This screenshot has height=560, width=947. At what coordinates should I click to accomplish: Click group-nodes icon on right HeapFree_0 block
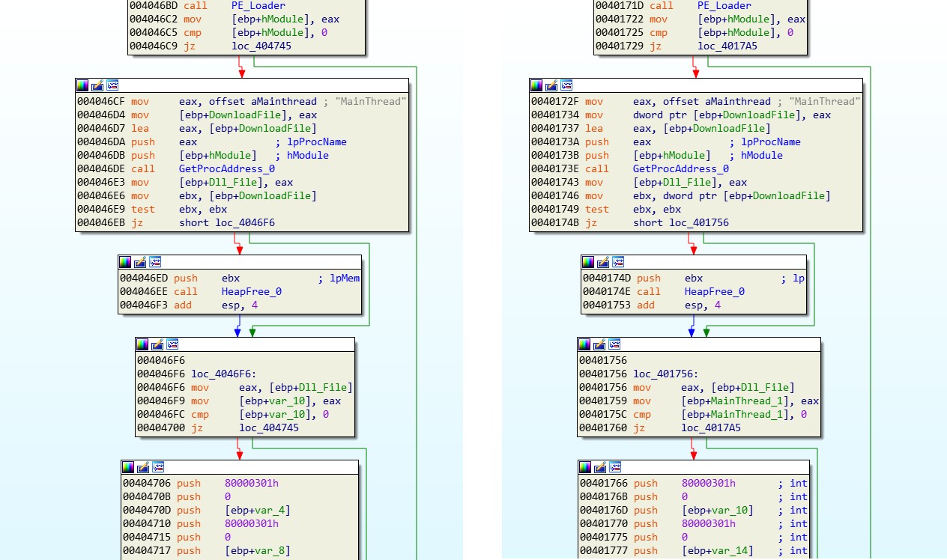tap(618, 262)
